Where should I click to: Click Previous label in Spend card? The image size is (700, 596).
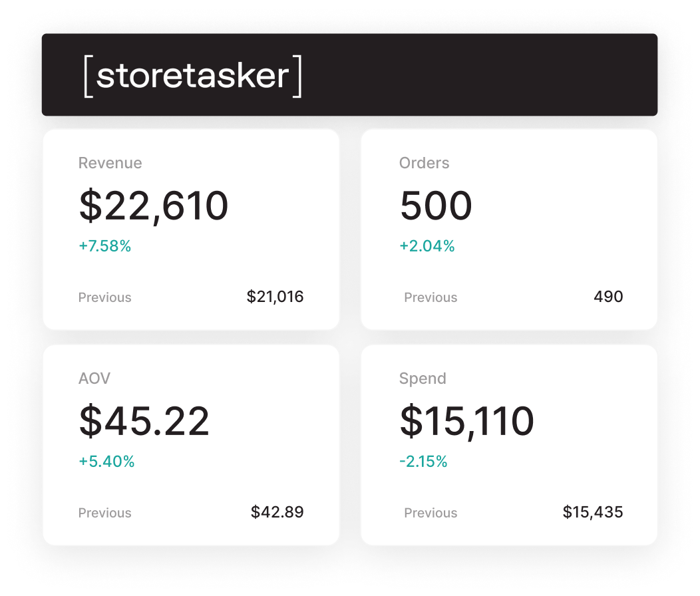click(x=431, y=513)
